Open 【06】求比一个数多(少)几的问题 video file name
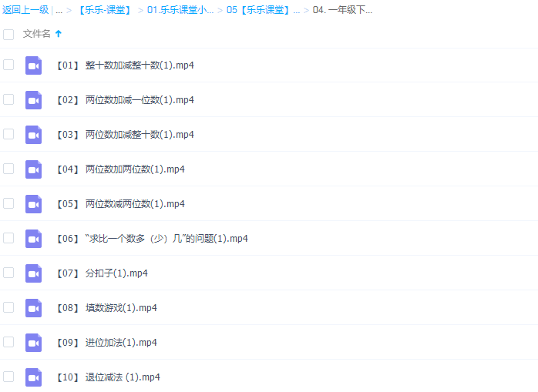 pos(152,239)
